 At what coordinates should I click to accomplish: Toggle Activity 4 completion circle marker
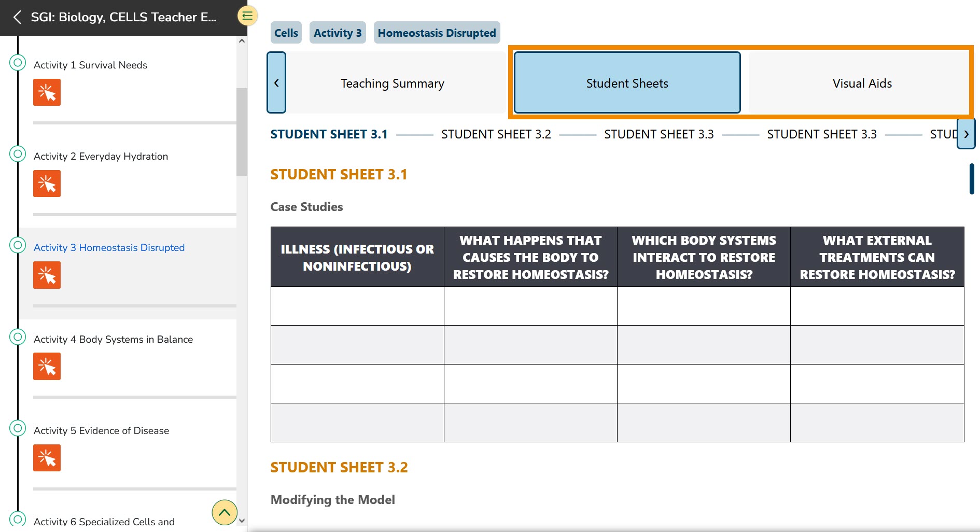click(x=18, y=337)
